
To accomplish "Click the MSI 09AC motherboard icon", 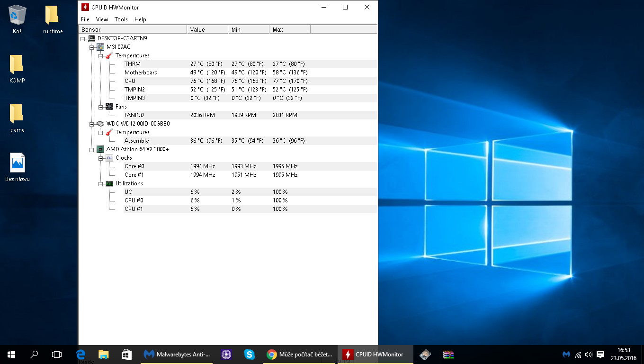I will (100, 47).
